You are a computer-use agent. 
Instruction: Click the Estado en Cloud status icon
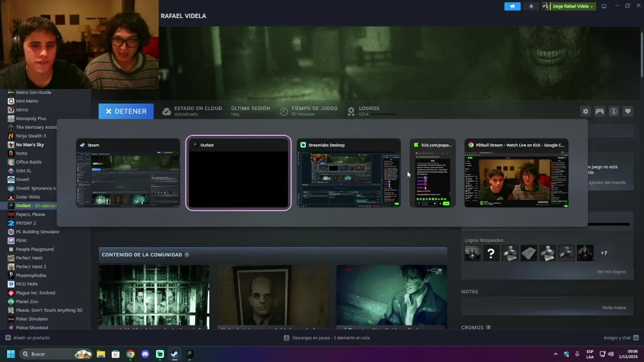click(167, 111)
